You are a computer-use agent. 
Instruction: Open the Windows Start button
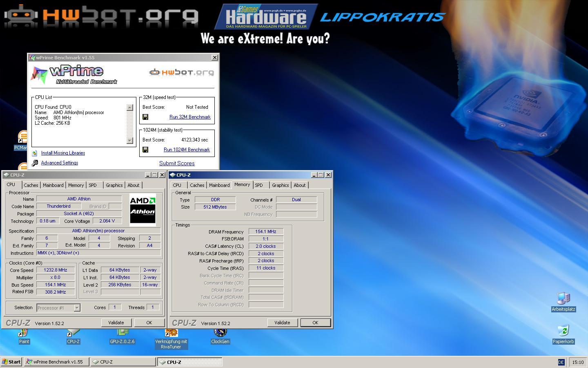click(x=11, y=362)
